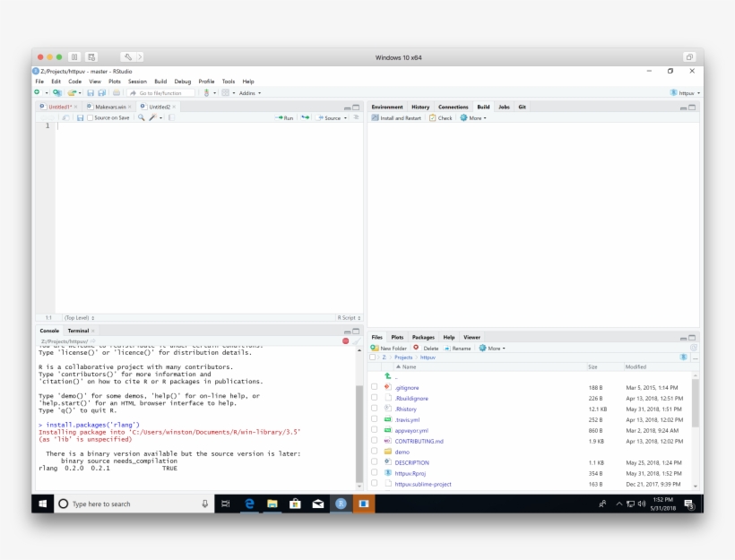Check the checkbox next to DESCRIPTION file
This screenshot has height=560, width=735.
374,461
